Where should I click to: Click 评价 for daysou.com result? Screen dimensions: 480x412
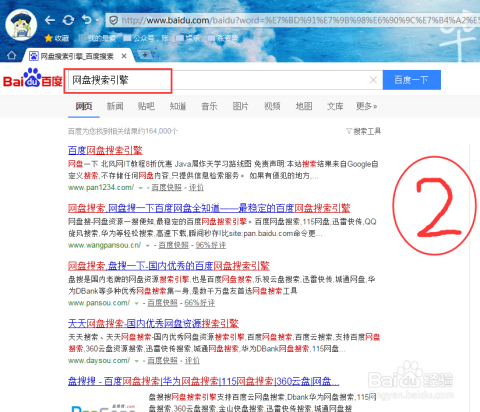[x=192, y=361]
